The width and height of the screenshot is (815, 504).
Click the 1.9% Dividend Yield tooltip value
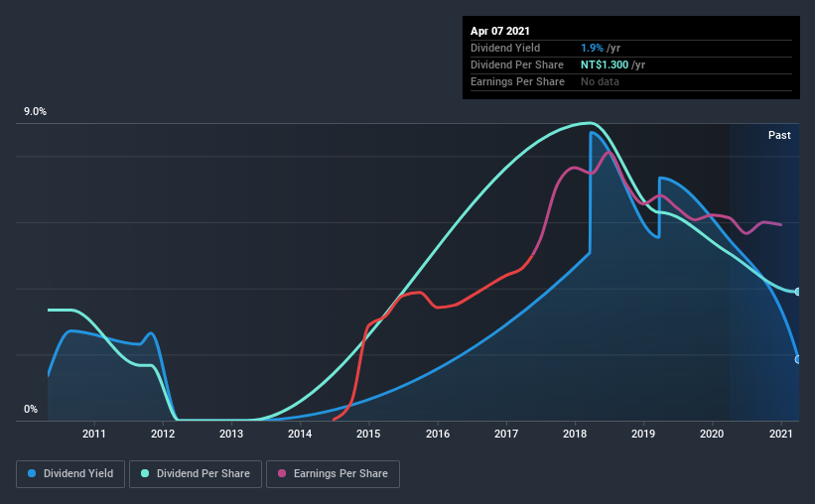pyautogui.click(x=592, y=48)
